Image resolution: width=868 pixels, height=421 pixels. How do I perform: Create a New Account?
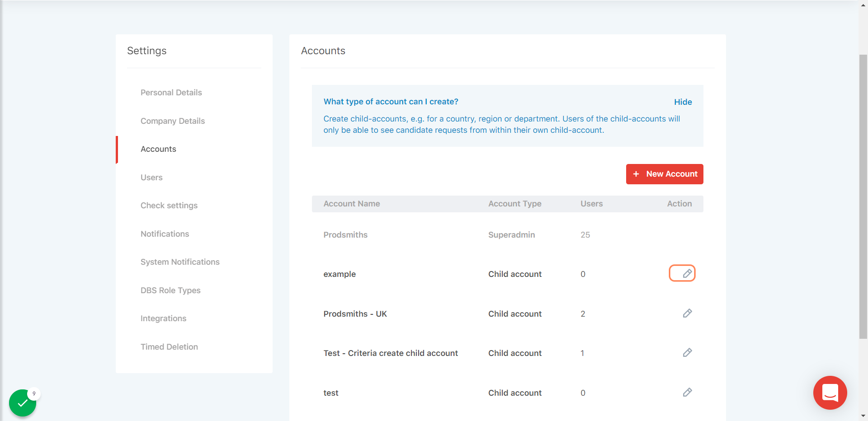665,174
